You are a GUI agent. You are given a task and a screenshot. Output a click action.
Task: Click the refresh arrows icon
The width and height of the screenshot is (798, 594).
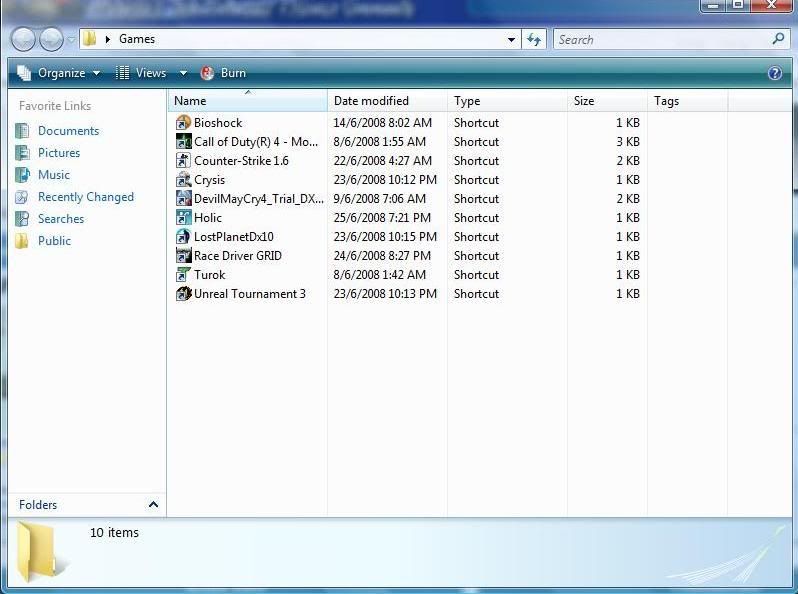click(x=534, y=40)
